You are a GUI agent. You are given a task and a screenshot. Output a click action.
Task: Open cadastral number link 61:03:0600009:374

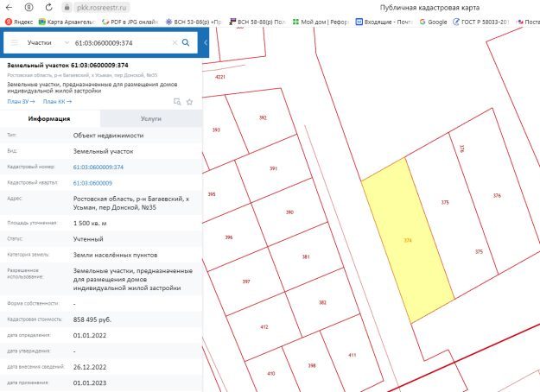[x=98, y=167]
